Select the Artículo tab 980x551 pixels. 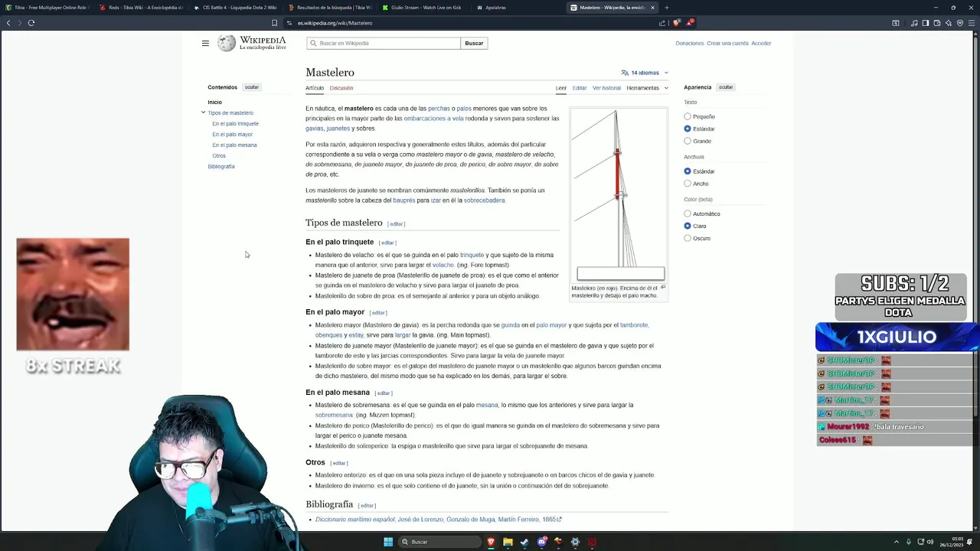pos(315,88)
